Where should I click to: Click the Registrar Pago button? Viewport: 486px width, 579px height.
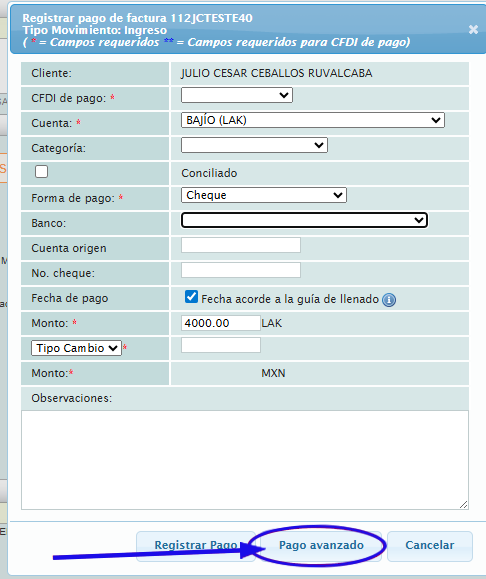click(x=196, y=546)
